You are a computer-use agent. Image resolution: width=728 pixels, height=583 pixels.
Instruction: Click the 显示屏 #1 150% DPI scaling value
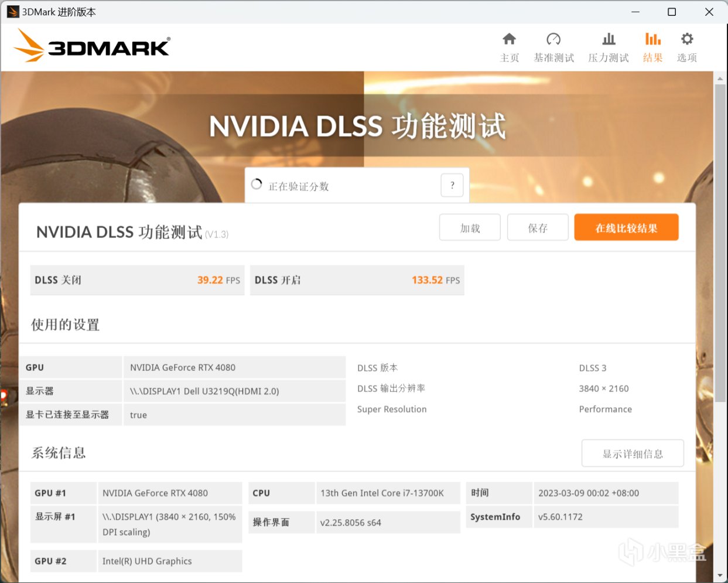(169, 524)
